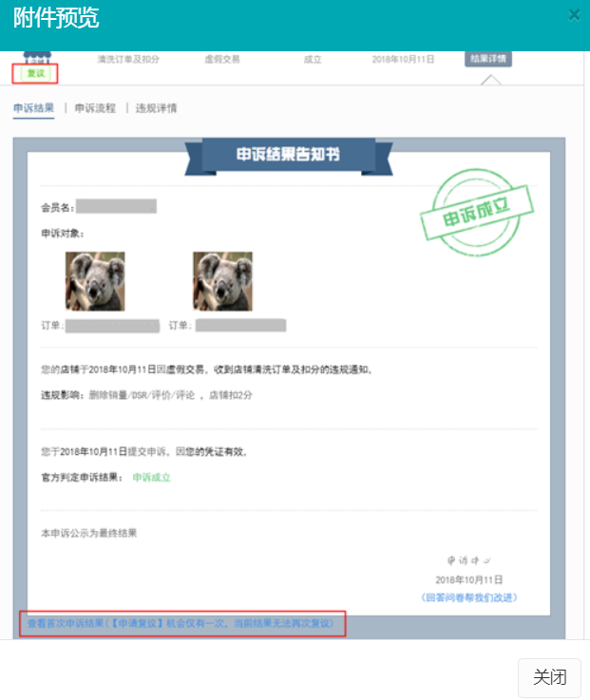Open the second koala order thumbnail

click(222, 281)
